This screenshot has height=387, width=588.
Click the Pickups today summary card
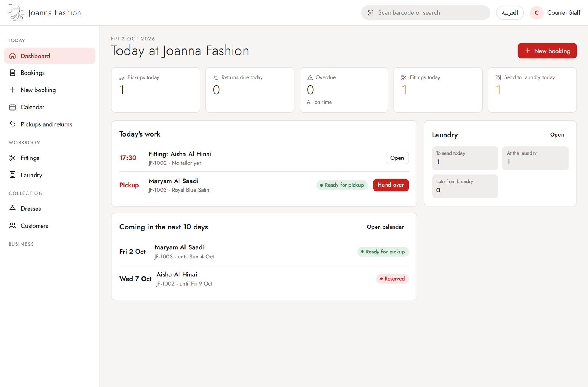tap(155, 90)
